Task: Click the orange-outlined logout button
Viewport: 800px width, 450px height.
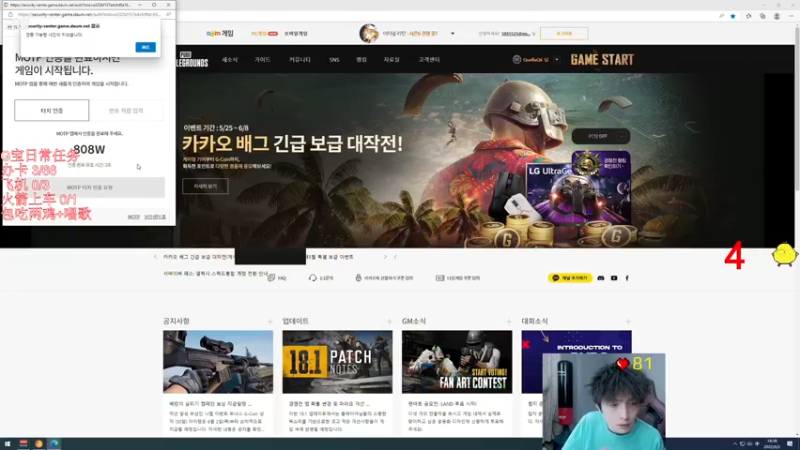Action: (564, 33)
